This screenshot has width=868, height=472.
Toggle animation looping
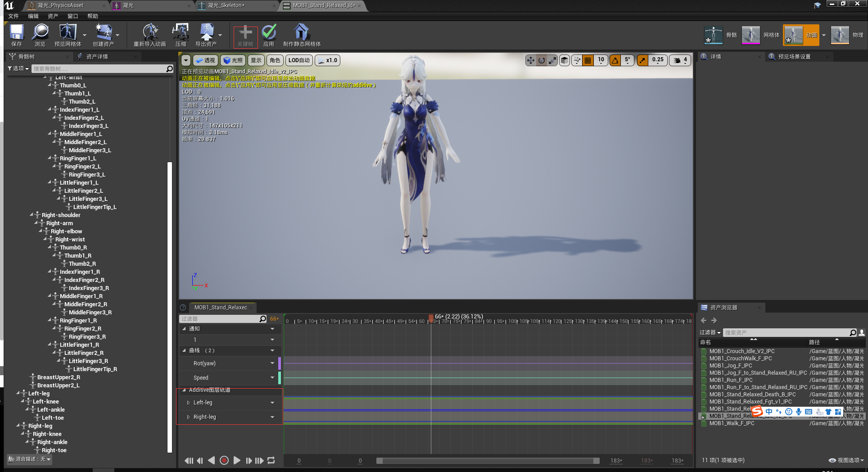[271, 460]
